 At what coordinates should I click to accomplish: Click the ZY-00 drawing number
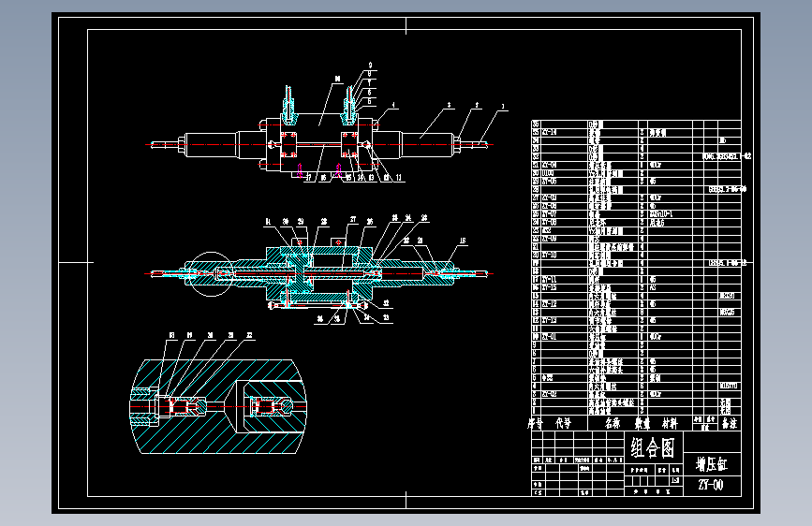711,485
